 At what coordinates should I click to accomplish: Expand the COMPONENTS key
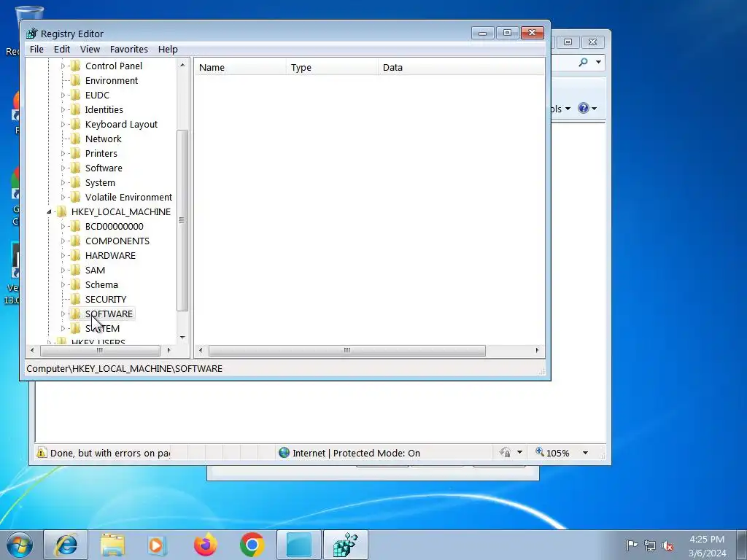pos(63,241)
